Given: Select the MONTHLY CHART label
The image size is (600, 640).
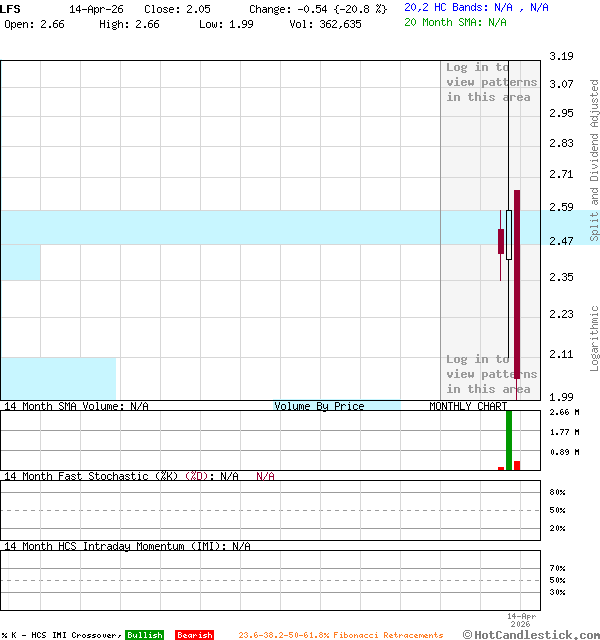Looking at the screenshot, I should coord(467,406).
